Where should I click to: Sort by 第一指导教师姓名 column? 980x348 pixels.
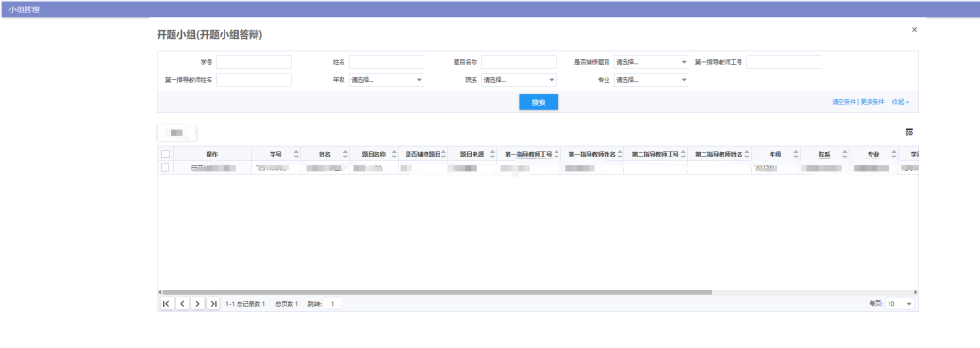620,155
